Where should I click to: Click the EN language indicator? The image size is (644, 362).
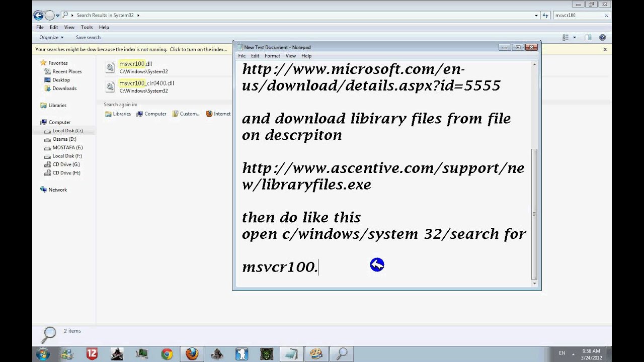click(x=562, y=353)
